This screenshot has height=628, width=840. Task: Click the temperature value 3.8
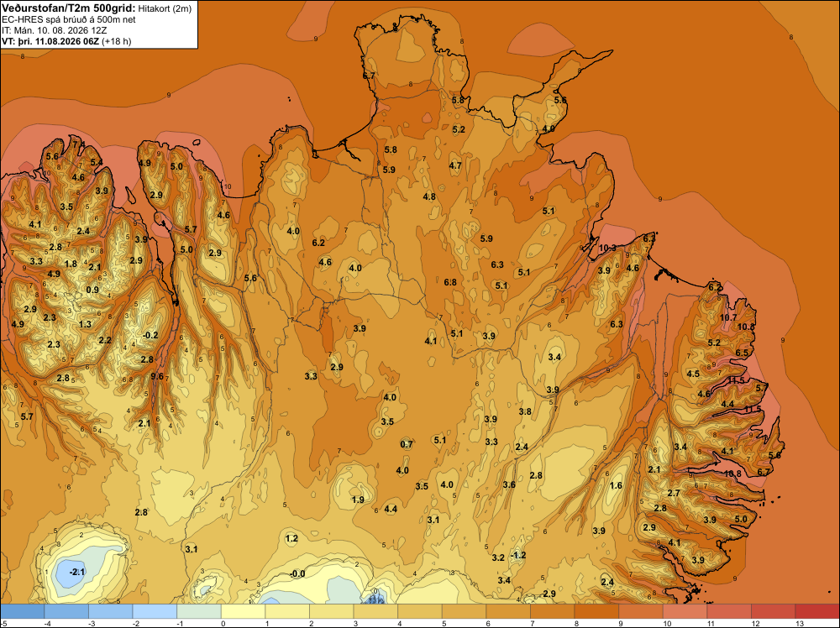pyautogui.click(x=525, y=411)
